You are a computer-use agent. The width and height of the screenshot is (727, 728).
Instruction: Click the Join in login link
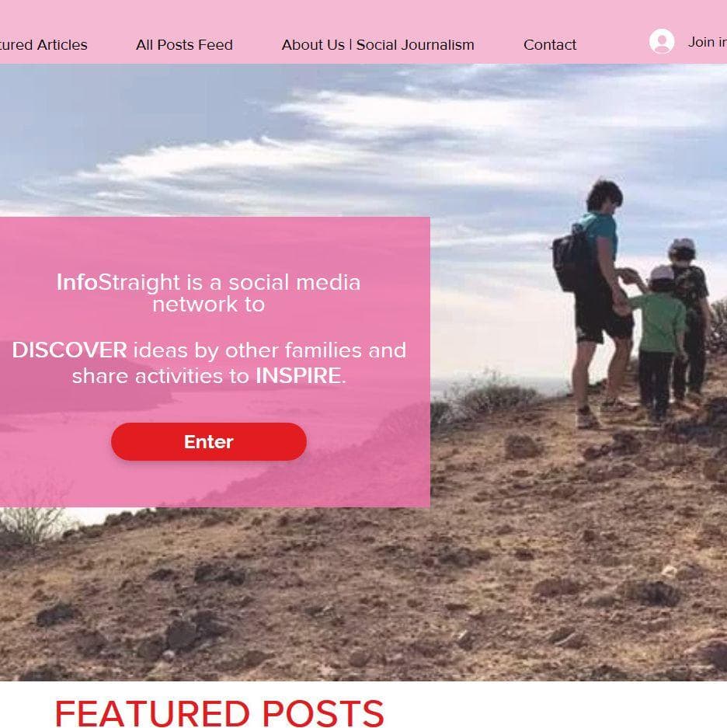click(x=707, y=42)
